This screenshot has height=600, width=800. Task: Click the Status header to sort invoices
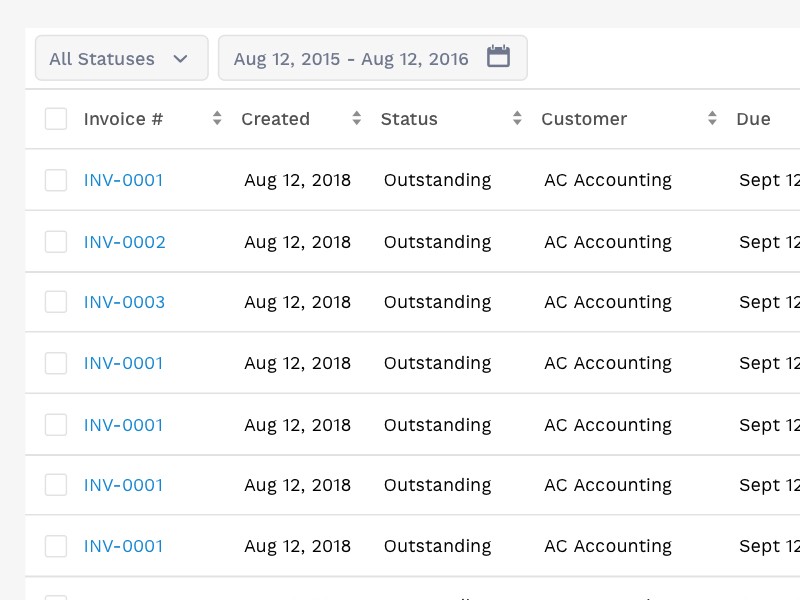(409, 118)
